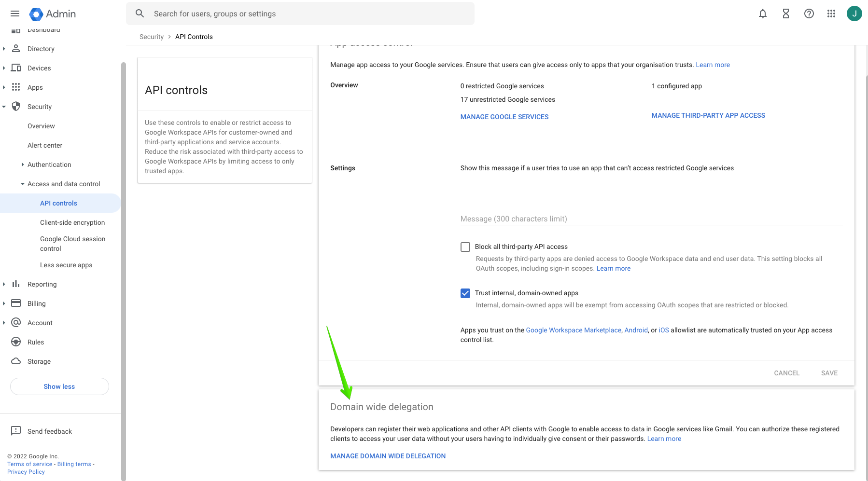This screenshot has width=868, height=481.
Task: Open the main hamburger menu
Action: 15,14
